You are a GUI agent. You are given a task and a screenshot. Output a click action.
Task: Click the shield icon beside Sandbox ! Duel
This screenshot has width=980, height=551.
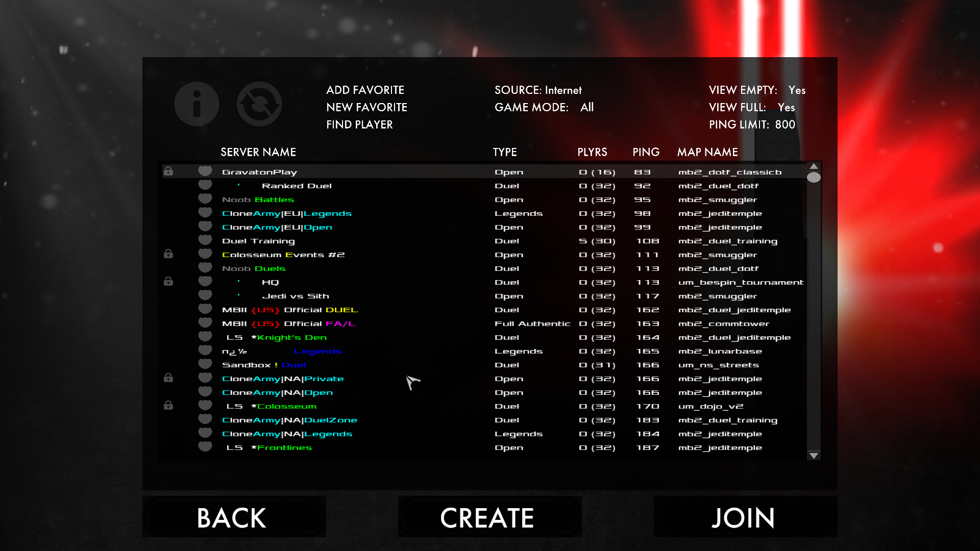[205, 364]
